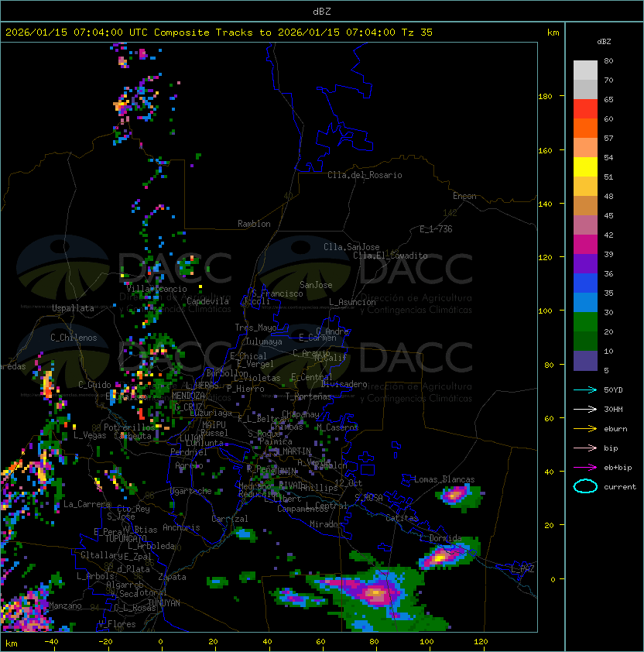Image resolution: width=644 pixels, height=652 pixels.
Task: Click the L_Vegas map label
Action: (90, 435)
